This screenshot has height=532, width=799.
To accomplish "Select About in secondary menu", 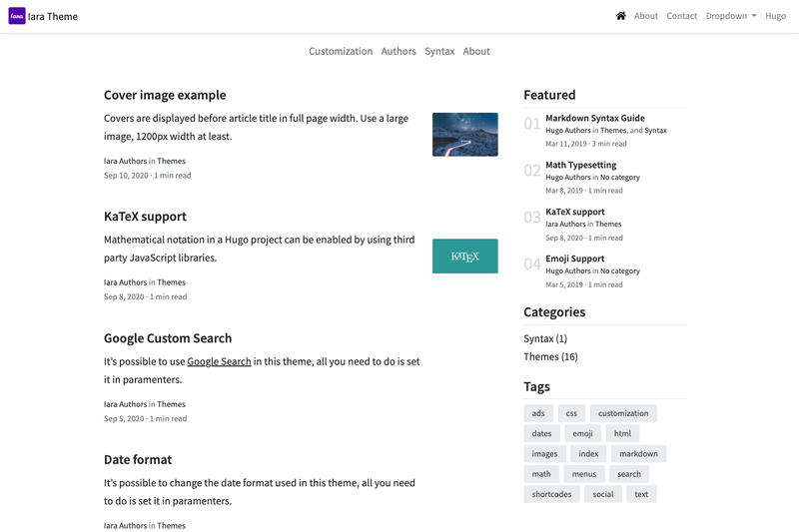I will [476, 51].
